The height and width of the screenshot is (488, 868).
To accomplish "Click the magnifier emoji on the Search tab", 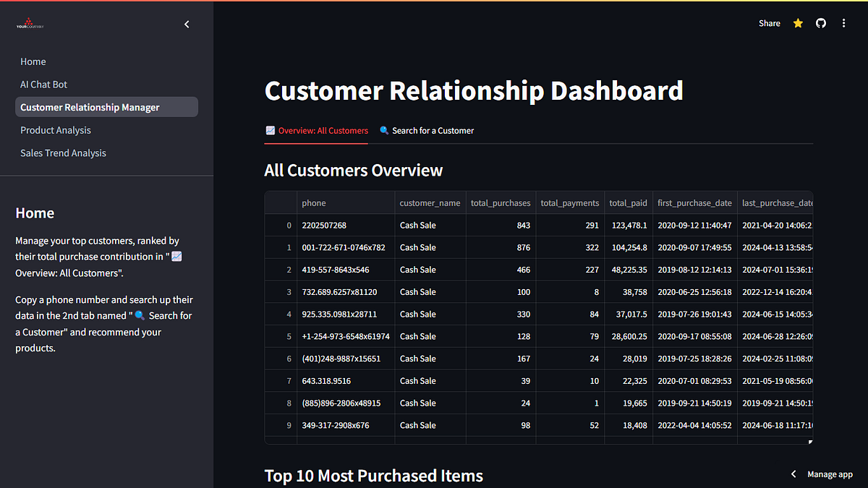I will point(384,131).
